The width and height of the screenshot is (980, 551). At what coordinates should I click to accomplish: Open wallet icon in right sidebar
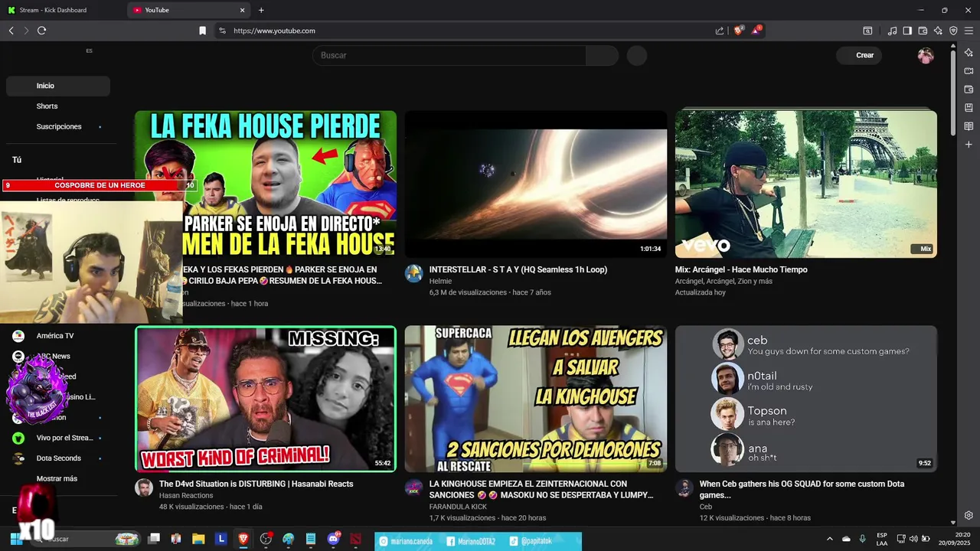pos(969,90)
